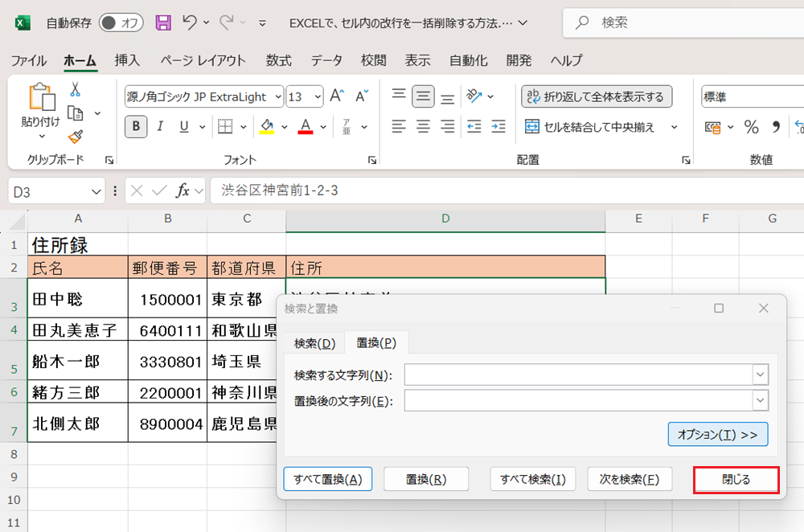This screenshot has width=804, height=532.
Task: Open the 数式 ribbon tab
Action: point(278,60)
